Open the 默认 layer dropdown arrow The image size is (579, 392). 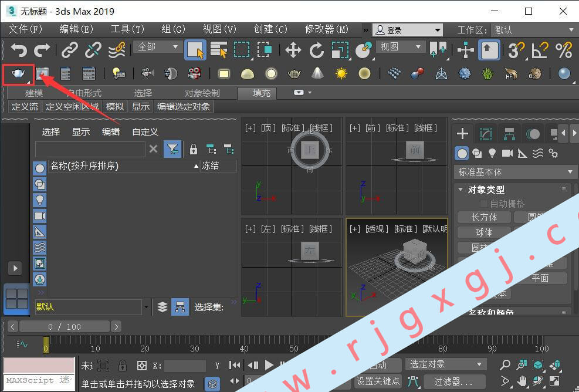(146, 307)
